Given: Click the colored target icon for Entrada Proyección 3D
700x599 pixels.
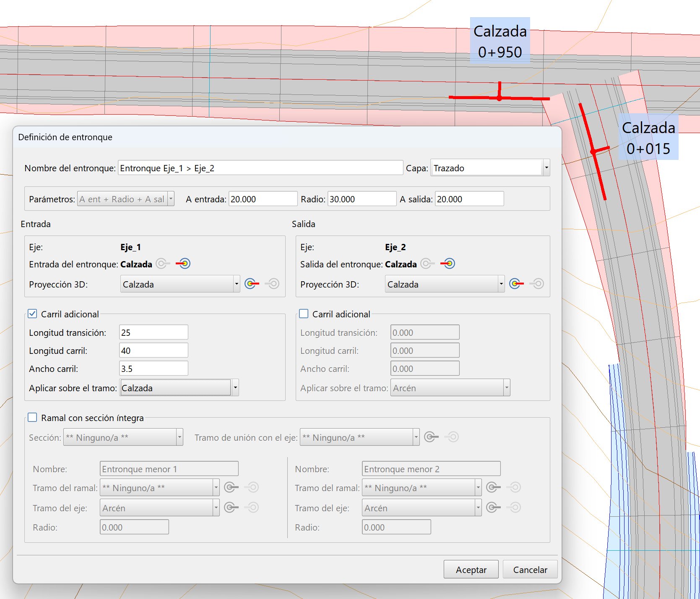Looking at the screenshot, I should point(252,284).
